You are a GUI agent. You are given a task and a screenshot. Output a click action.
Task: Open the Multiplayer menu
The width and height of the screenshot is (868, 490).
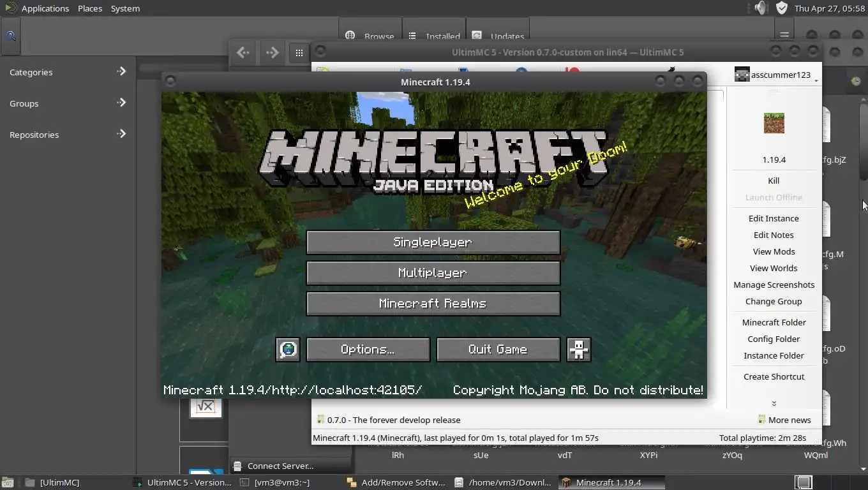[x=433, y=273]
